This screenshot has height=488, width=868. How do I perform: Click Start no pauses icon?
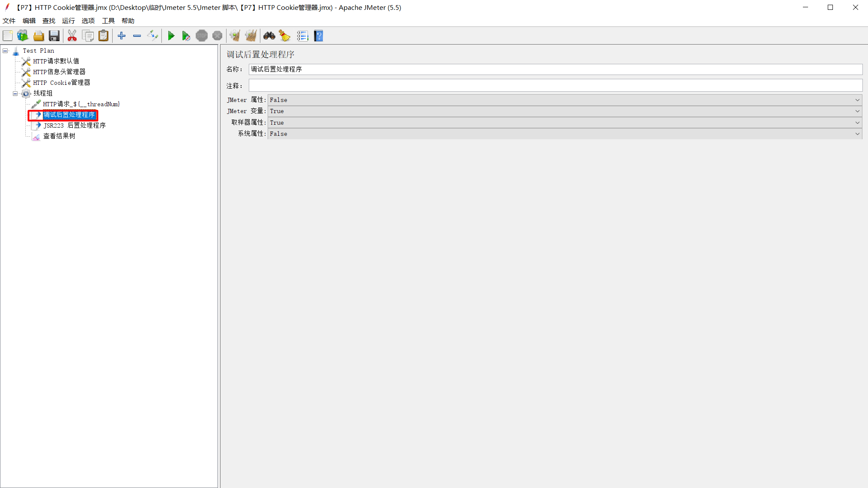point(186,36)
